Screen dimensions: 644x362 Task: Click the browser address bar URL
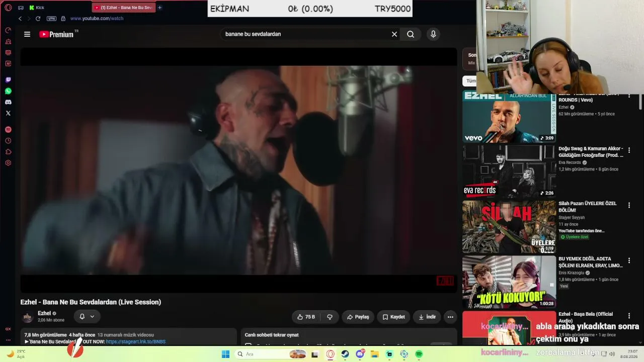(x=97, y=19)
